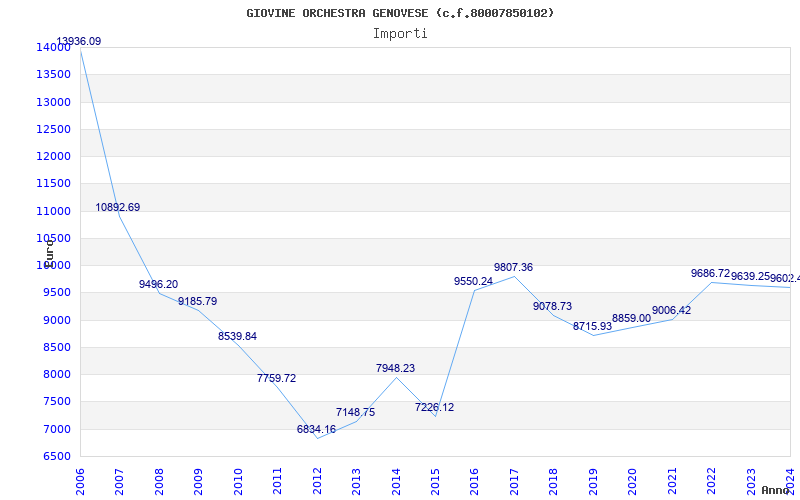
Task: Select the value 9639.25
Action: click(751, 276)
